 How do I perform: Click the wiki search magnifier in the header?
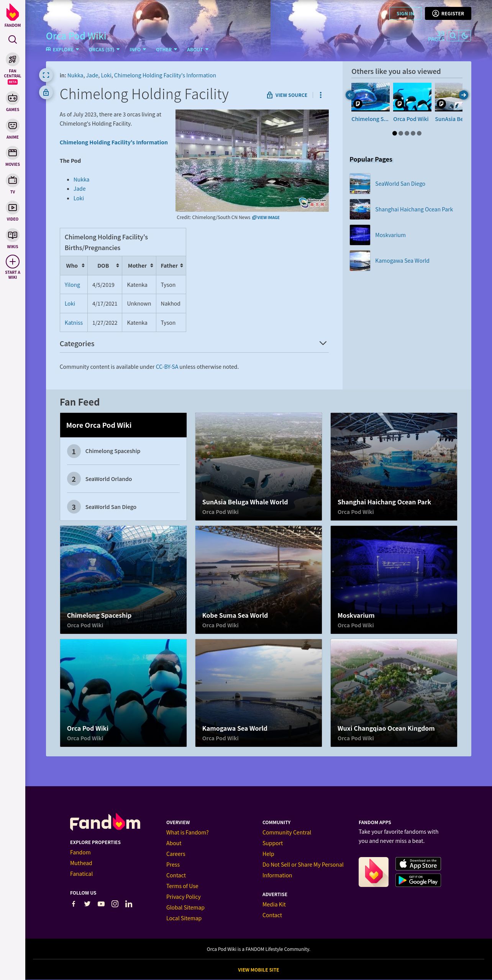point(453,36)
